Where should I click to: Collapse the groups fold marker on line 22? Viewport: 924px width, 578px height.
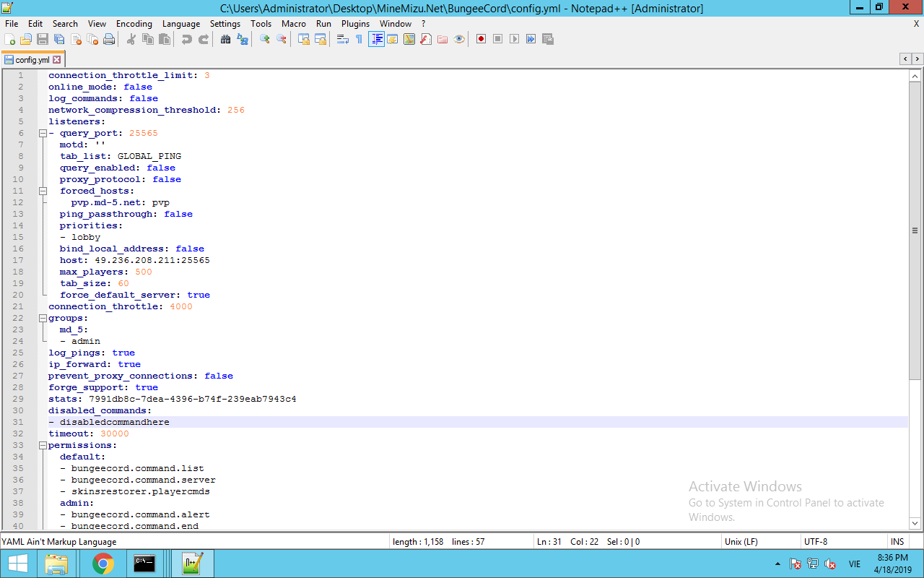pos(43,318)
